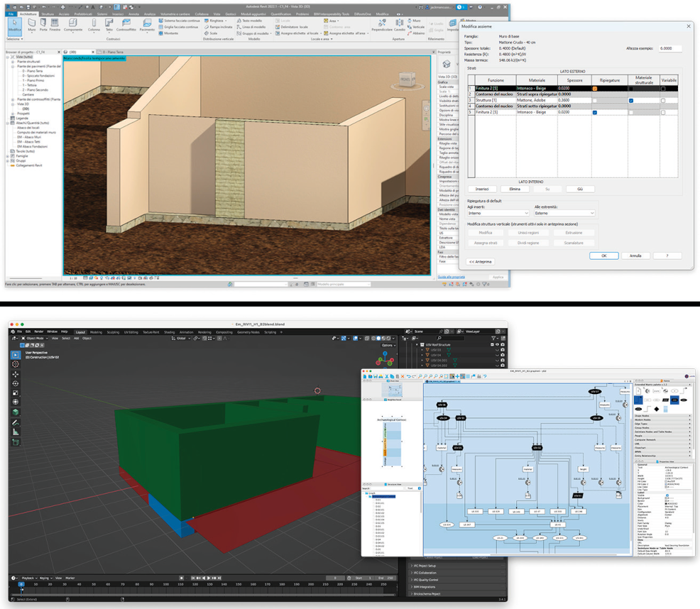Toggle Ripiegature checkbox for row 1 Finitura
Image resolution: width=700 pixels, height=609 pixels.
tap(595, 89)
